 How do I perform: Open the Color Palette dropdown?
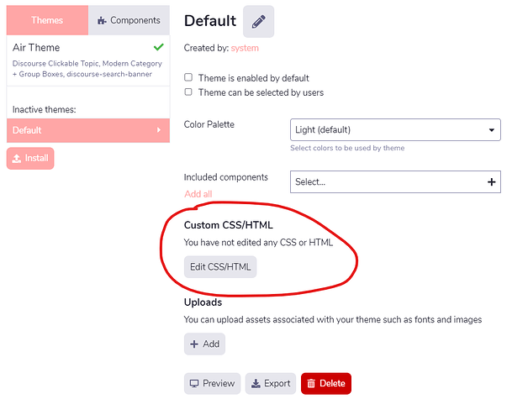click(x=395, y=130)
